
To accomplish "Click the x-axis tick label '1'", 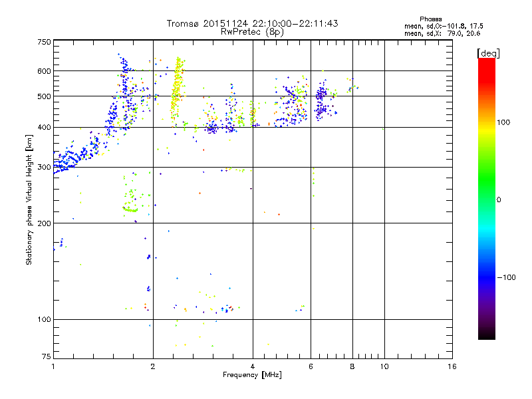I will (x=53, y=366).
